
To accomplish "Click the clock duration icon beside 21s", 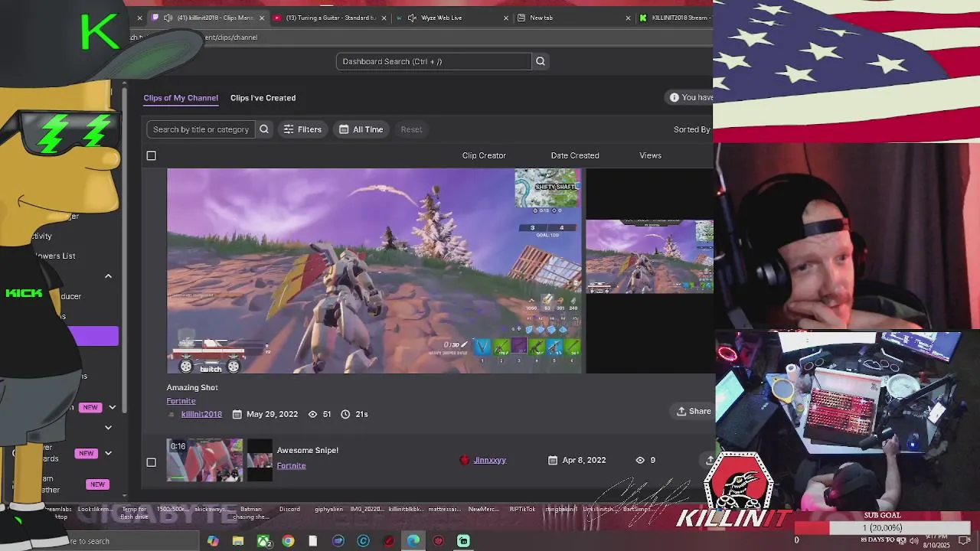I will (345, 414).
